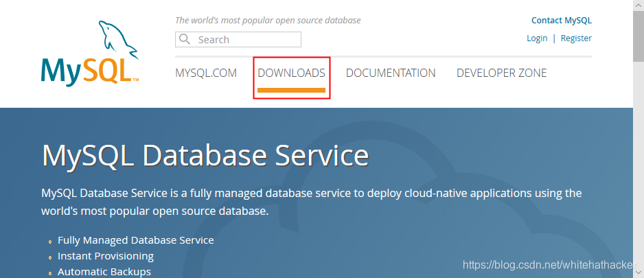The height and width of the screenshot is (278, 644).
Task: Click the Login link
Action: (537, 38)
